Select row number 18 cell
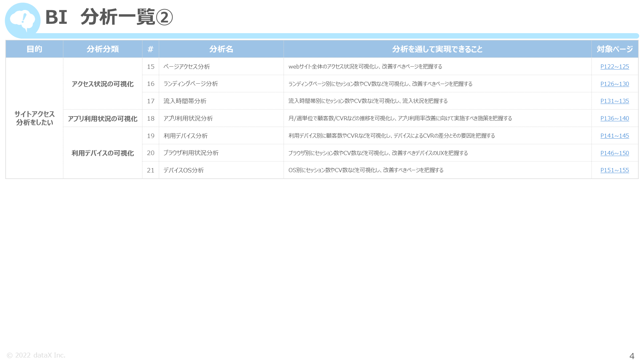 tap(150, 118)
